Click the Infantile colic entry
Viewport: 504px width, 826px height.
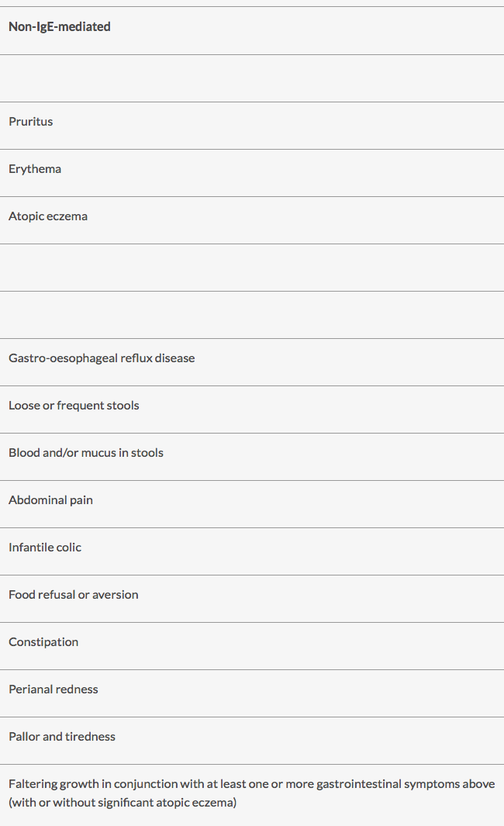pyautogui.click(x=45, y=548)
